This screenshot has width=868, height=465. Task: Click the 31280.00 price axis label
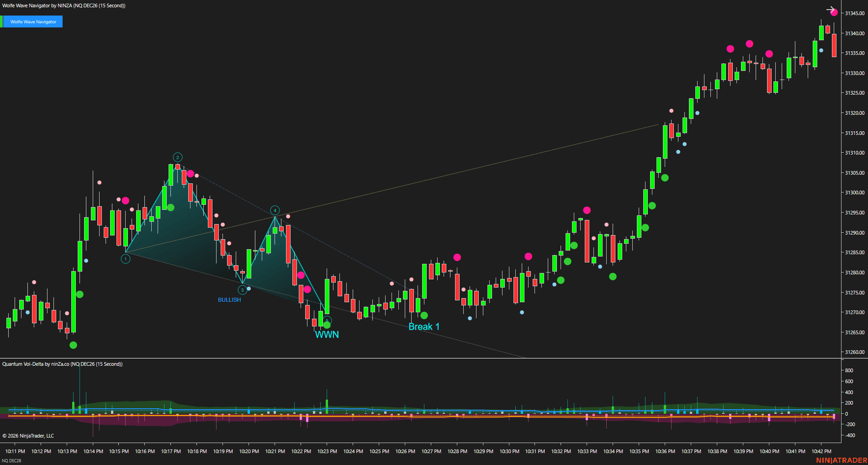854,273
